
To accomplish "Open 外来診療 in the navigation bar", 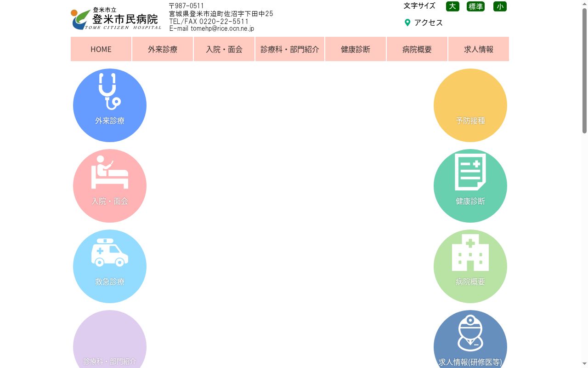I will (x=163, y=49).
